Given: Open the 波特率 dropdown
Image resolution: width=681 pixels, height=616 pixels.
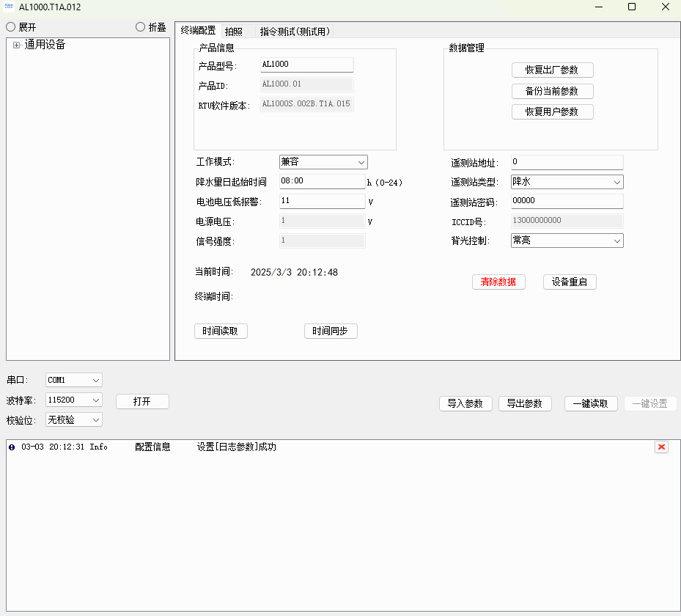Looking at the screenshot, I should point(73,400).
